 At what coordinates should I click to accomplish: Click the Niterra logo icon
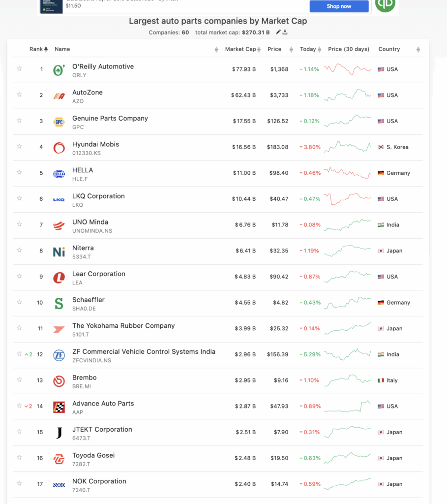(59, 252)
